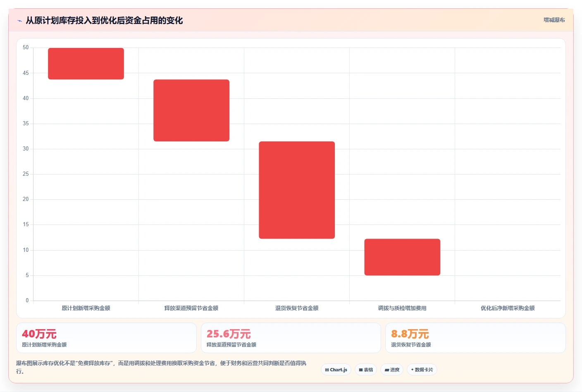Open the 8.8万元 stat card
This screenshot has width=582, height=392.
(x=475, y=338)
